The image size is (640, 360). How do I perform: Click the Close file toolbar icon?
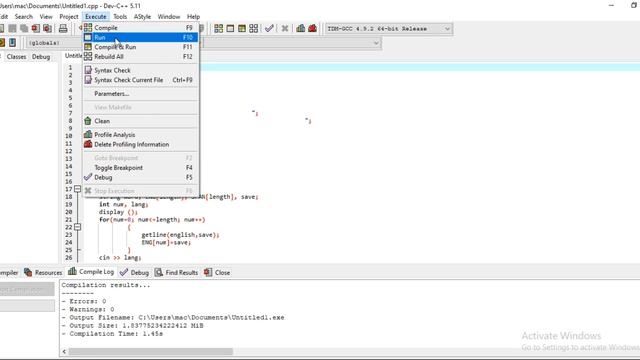(36, 28)
